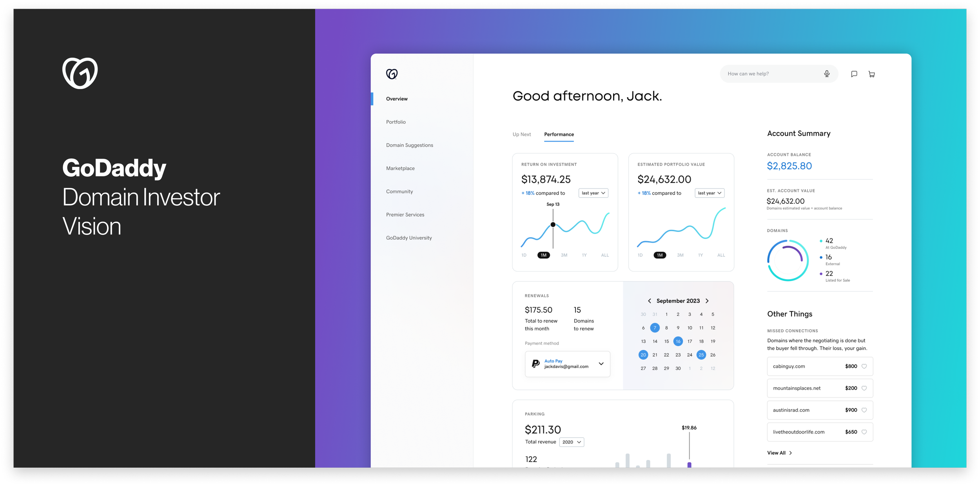Expand the Auto Pay payment method dropdown
The height and width of the screenshot is (486, 980).
[x=601, y=364]
